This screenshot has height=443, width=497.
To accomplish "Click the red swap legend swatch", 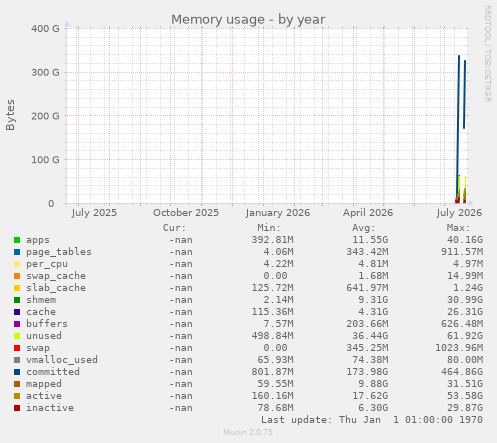I will coord(17,348).
